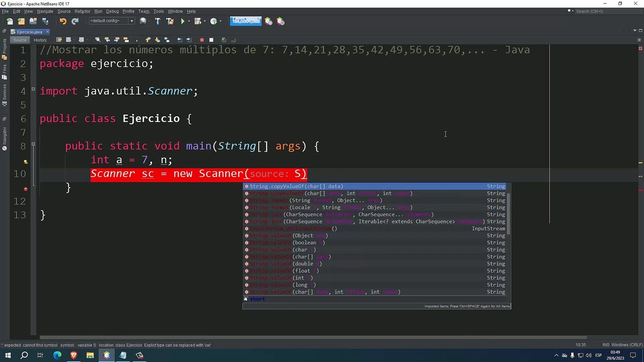644x362 pixels.
Task: Undo the last edit with toolbar arrow
Action: tap(63, 21)
